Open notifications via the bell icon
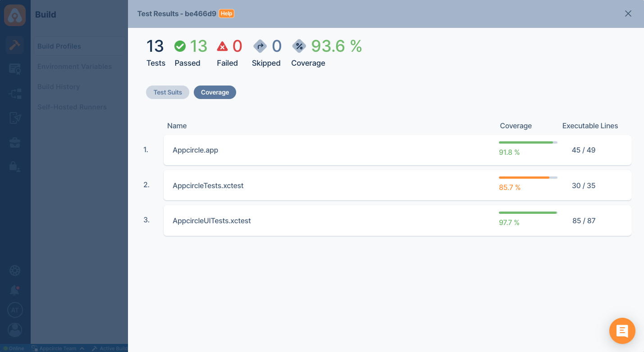The width and height of the screenshot is (644, 352). [x=15, y=290]
